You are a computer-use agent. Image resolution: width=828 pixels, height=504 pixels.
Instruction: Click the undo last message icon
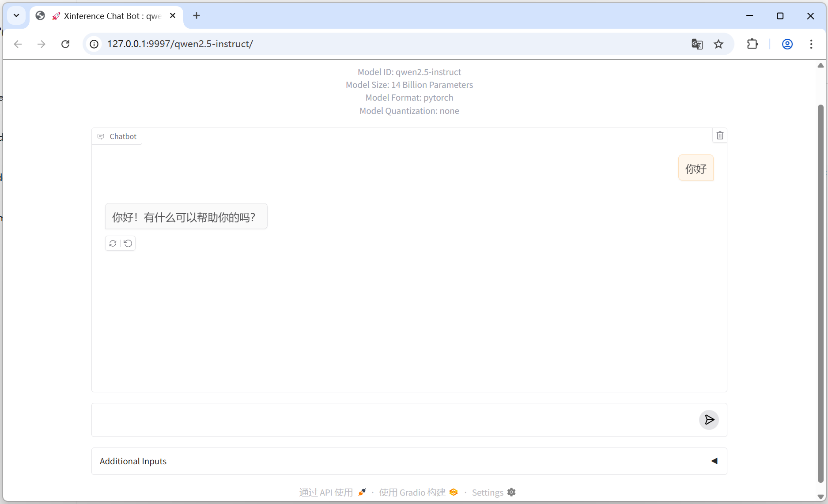pos(128,243)
